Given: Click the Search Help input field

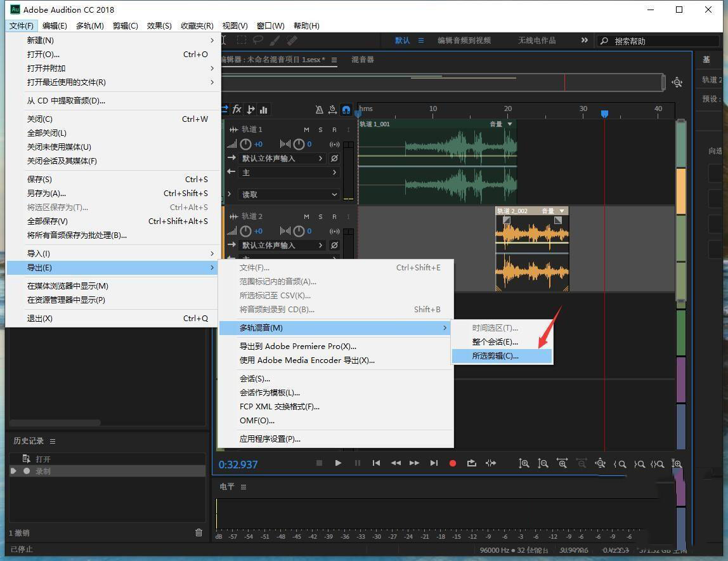Looking at the screenshot, I should [x=658, y=41].
